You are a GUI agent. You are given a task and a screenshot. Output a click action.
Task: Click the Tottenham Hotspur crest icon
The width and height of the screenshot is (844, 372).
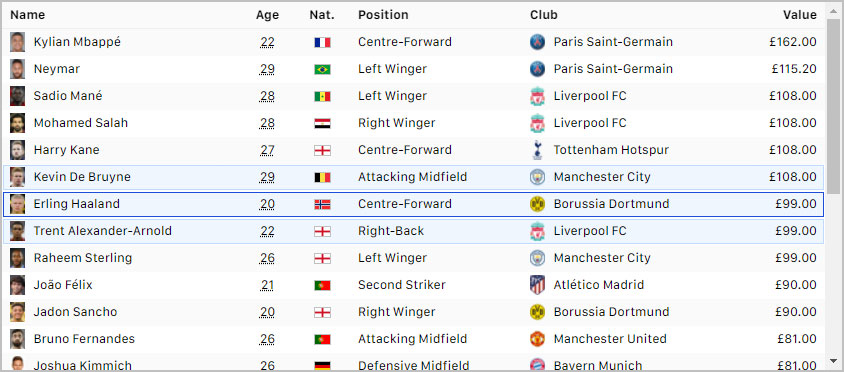537,150
